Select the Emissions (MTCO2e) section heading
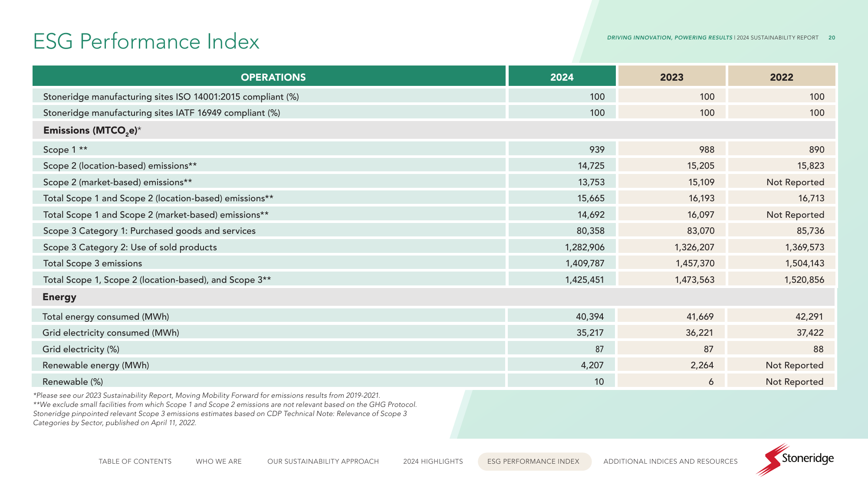The image size is (868, 488). coord(92,131)
